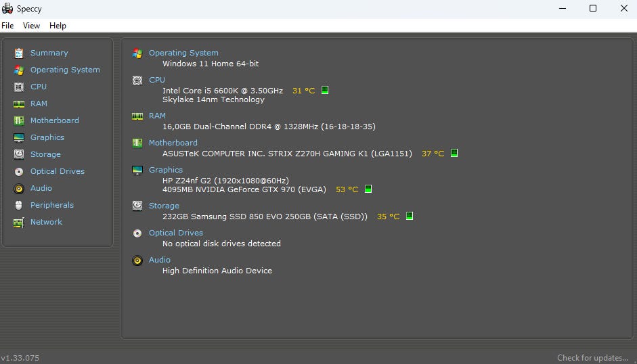Click the Audio speaker icon in sidebar
Viewport: 637px width, 364px height.
pos(19,189)
